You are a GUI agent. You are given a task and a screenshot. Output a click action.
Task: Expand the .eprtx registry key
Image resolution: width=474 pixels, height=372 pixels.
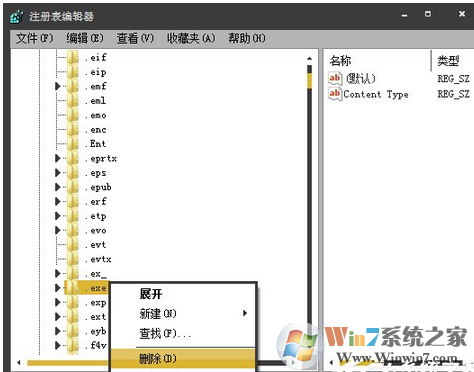tap(58, 158)
